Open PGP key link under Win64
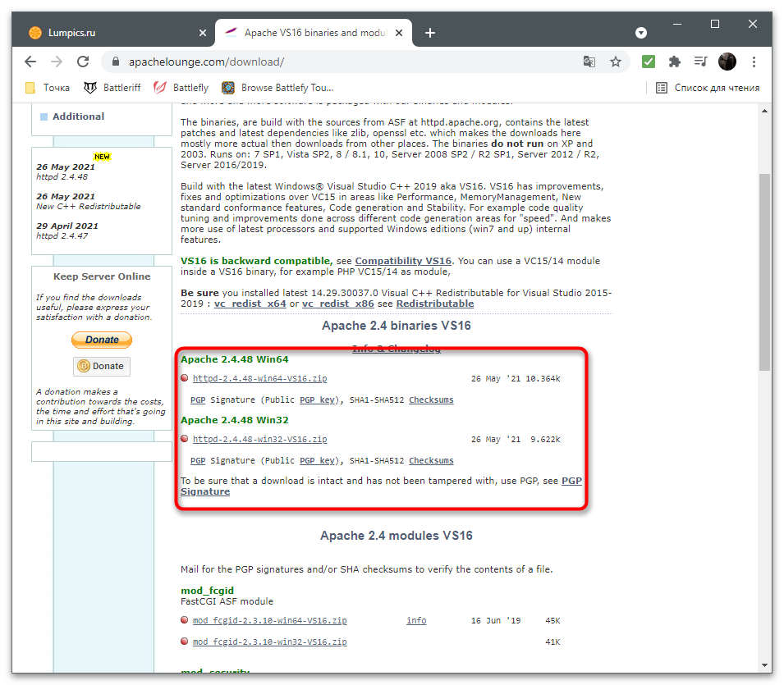The height and width of the screenshot is (685, 784). tap(317, 400)
